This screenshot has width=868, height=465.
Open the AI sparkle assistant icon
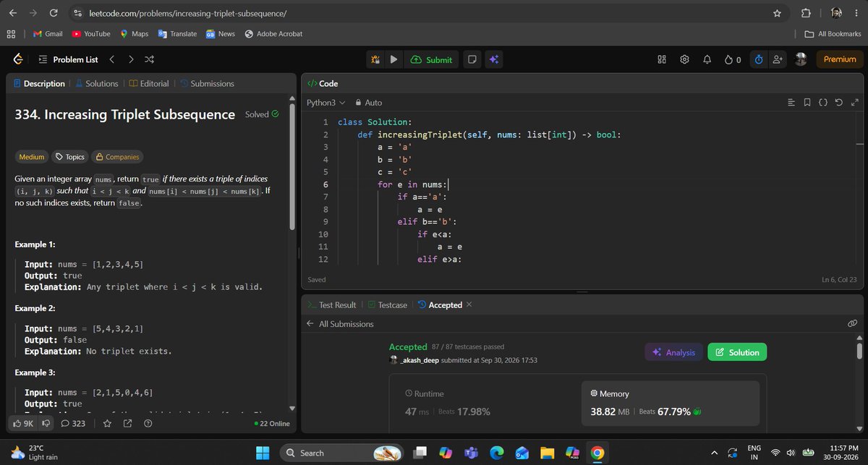[495, 60]
